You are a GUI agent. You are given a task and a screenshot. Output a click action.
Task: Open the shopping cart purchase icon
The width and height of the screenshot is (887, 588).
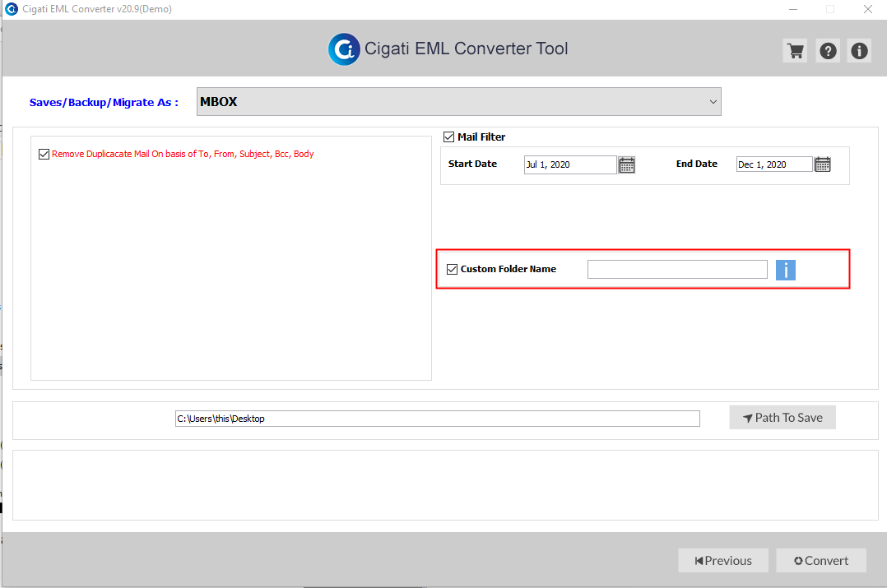point(796,51)
